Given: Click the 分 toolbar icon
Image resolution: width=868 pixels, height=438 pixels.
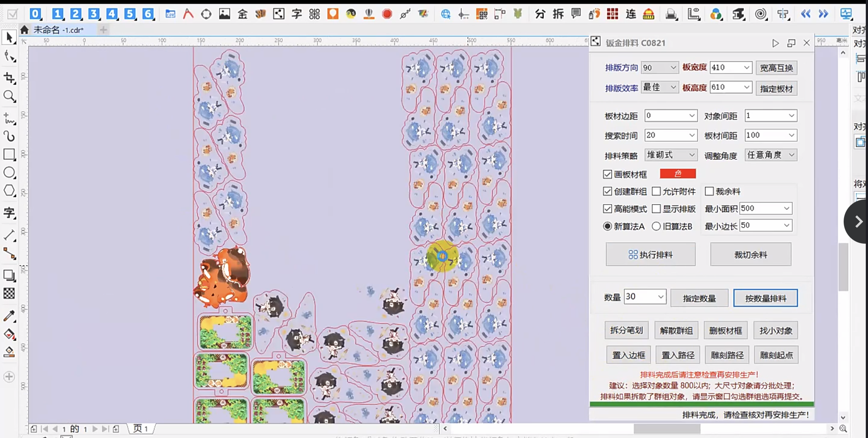Looking at the screenshot, I should pos(540,14).
